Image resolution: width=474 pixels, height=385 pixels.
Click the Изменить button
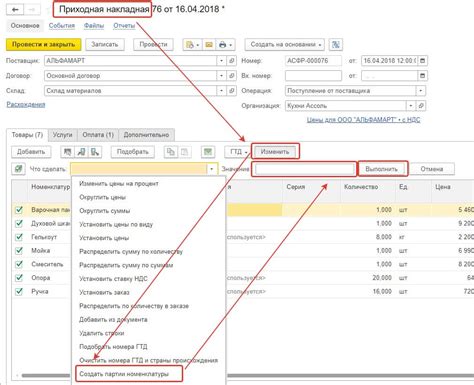click(x=275, y=152)
